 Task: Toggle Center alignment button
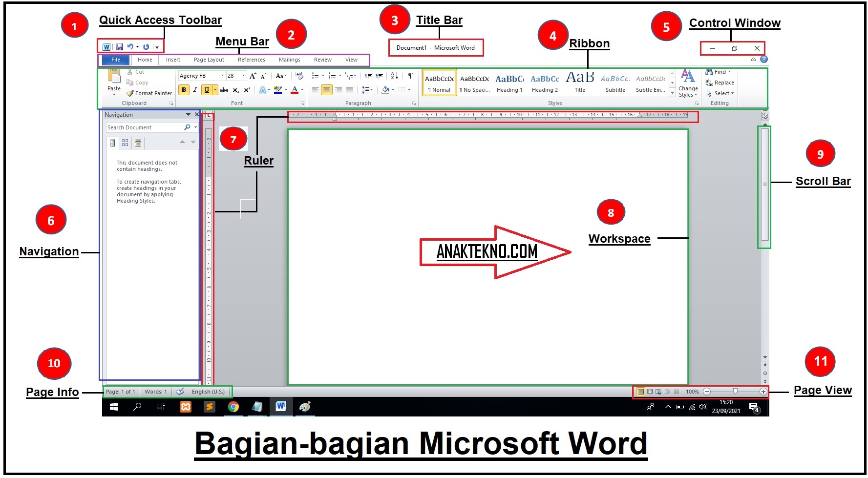click(327, 90)
